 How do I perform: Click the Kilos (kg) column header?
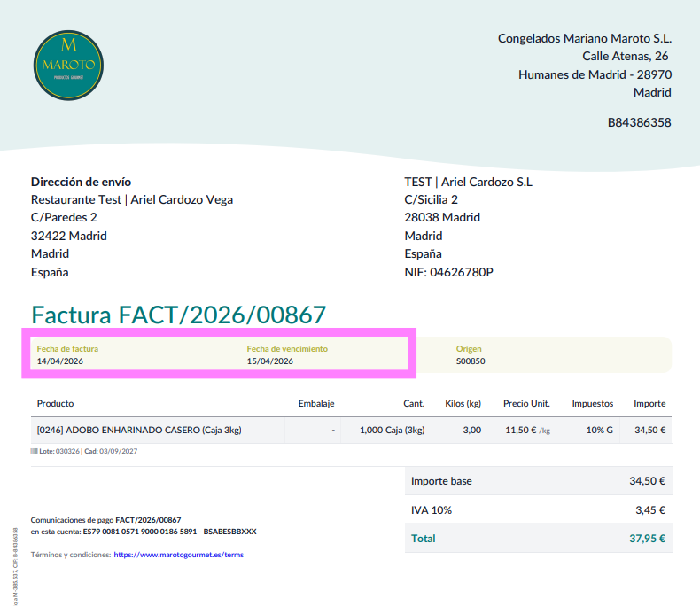click(463, 403)
